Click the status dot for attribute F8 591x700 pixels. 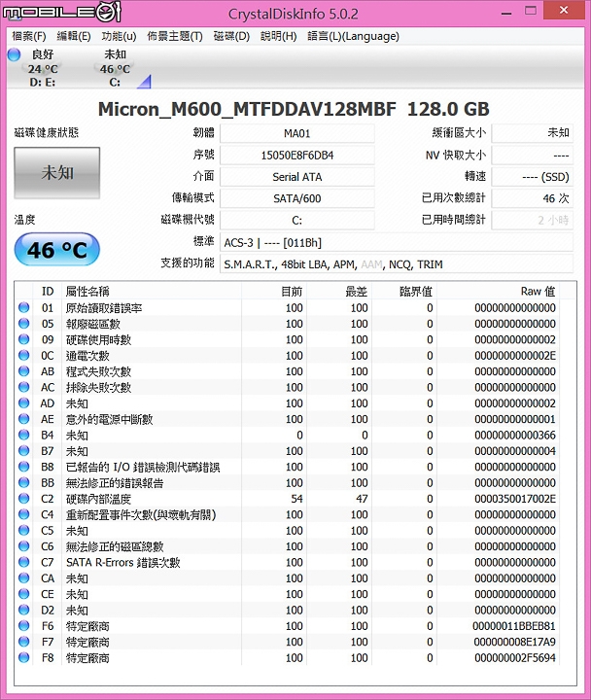24,657
